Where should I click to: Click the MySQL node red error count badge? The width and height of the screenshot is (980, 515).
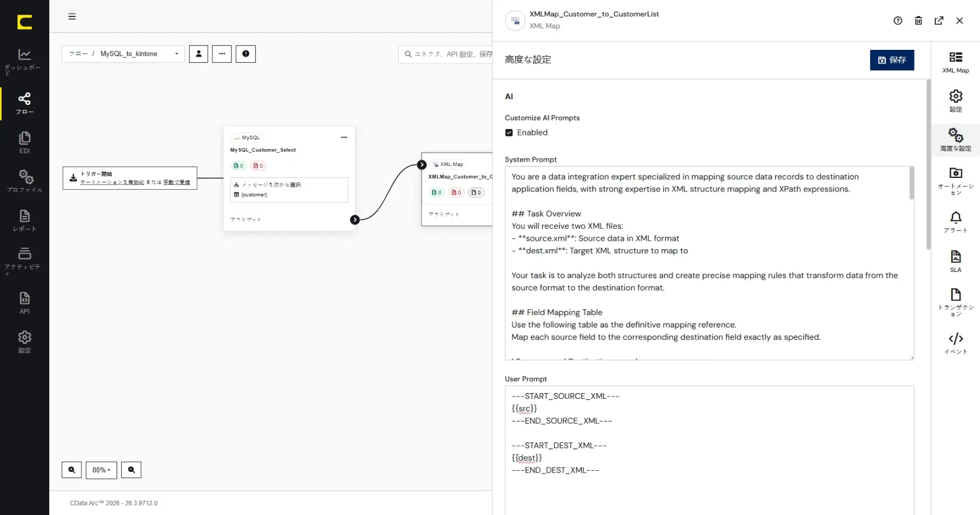(x=258, y=166)
